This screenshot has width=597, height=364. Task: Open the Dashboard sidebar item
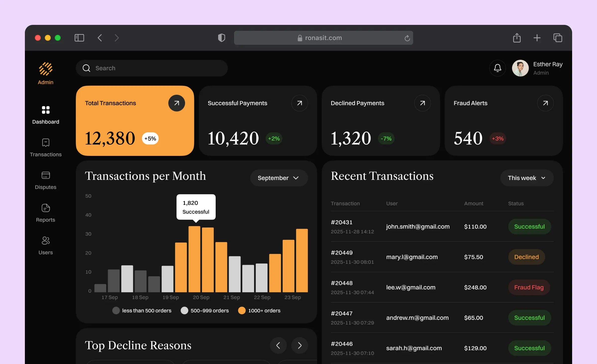[x=46, y=115]
